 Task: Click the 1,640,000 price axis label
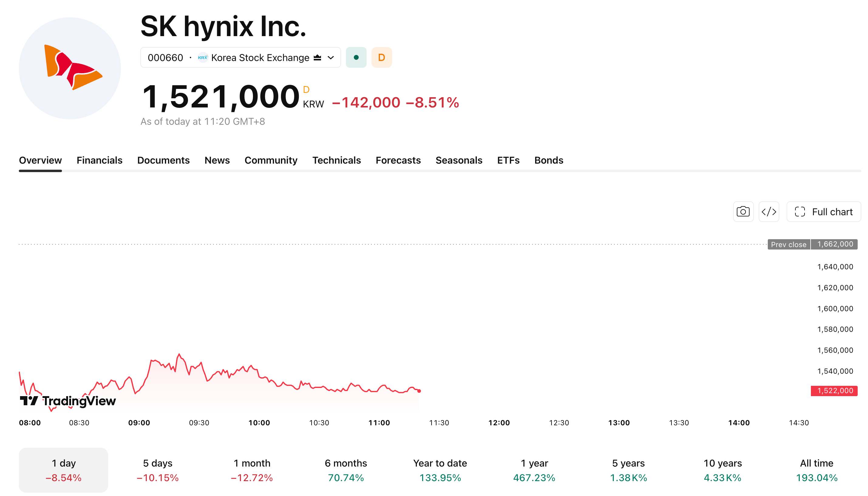pos(835,267)
